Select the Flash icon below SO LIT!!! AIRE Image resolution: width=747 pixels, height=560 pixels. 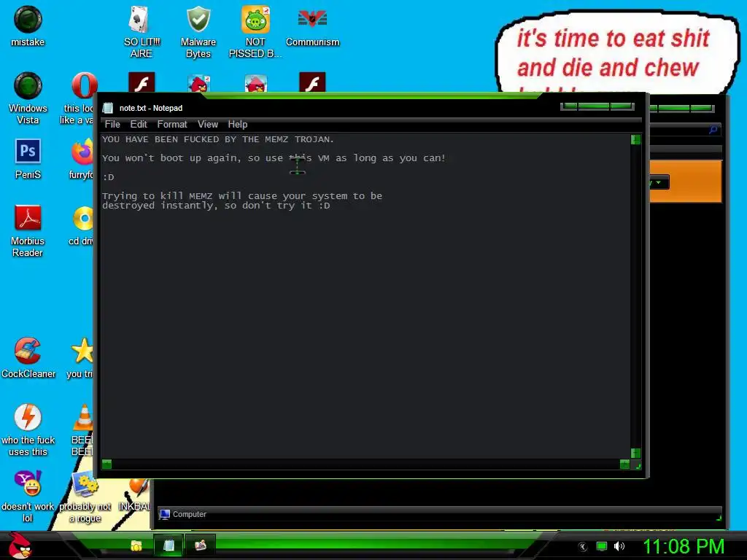click(142, 82)
